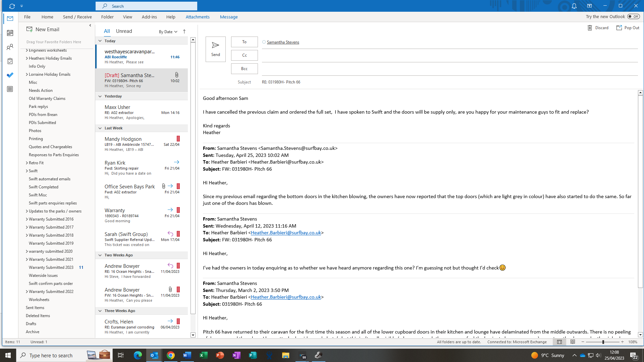Open the To Do checkmark icon
Viewport: 644px width, 362px height.
(x=10, y=75)
